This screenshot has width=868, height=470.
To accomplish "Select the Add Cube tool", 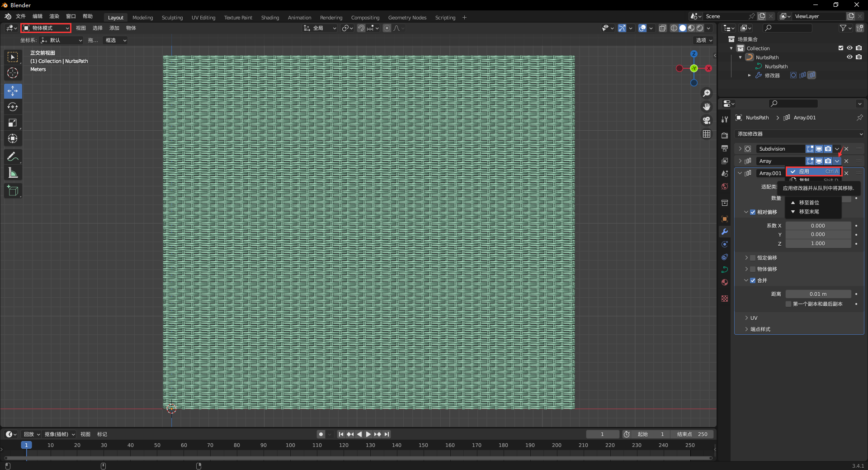I will coord(13,191).
